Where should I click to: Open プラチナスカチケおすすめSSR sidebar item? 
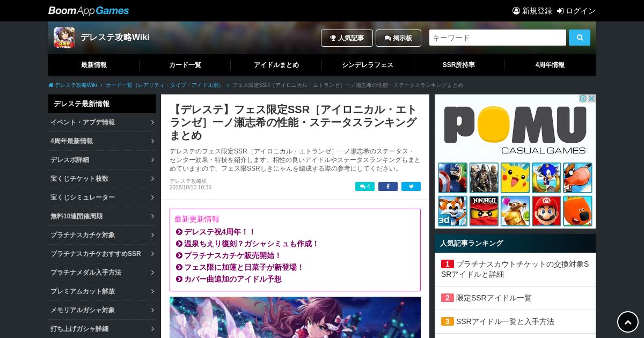point(102,254)
